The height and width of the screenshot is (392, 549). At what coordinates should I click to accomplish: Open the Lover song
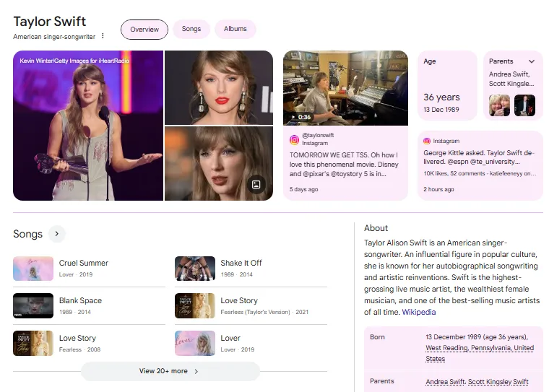251,343
